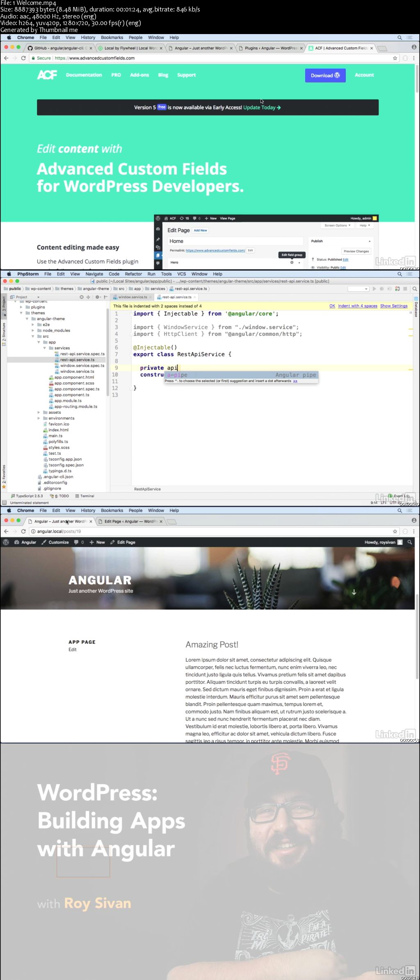The image size is (420, 980).
Task: Click the Project tool window settings gear
Action: click(98, 297)
